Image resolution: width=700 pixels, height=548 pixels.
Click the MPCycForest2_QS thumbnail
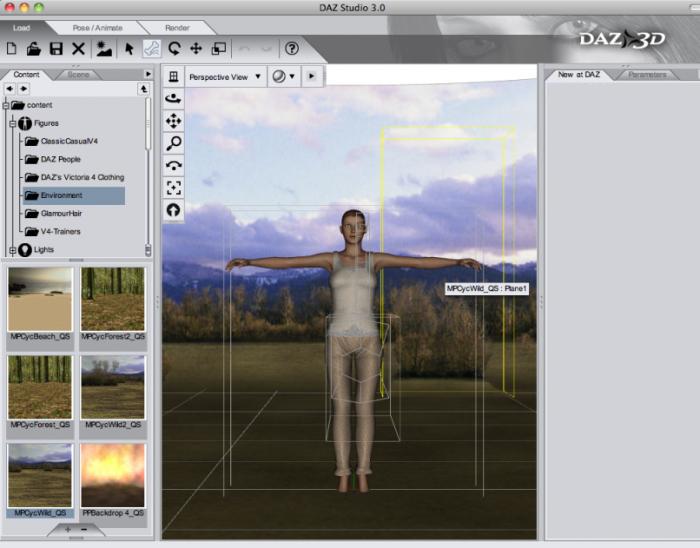[113, 299]
